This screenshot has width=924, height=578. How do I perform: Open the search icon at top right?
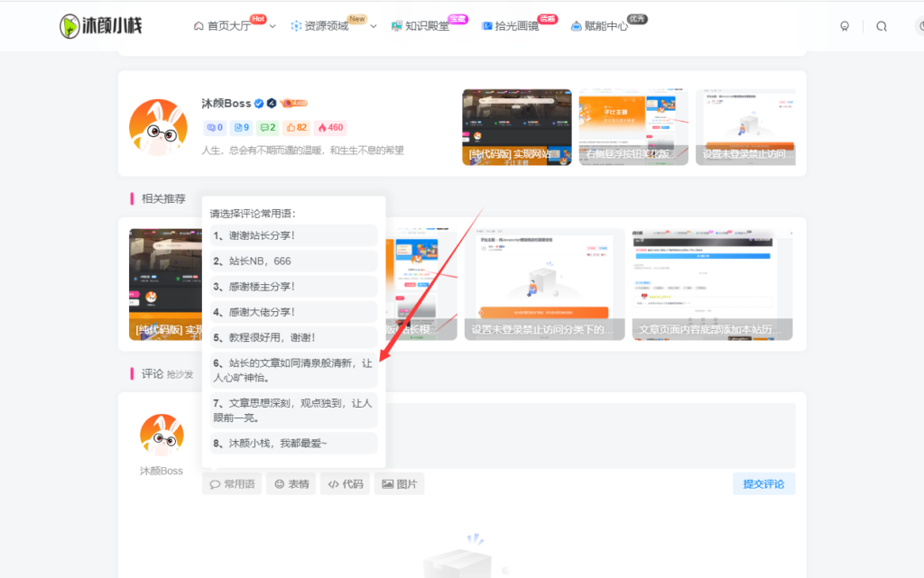882,26
